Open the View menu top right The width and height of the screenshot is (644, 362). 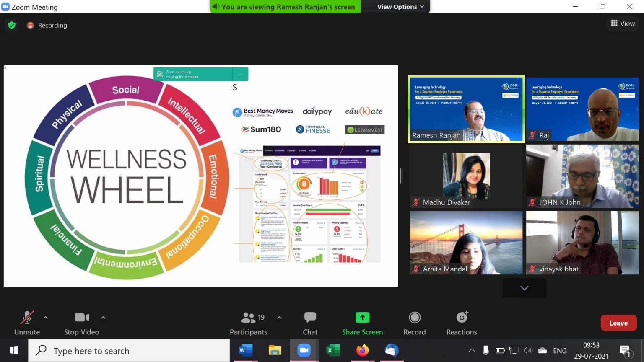click(623, 23)
